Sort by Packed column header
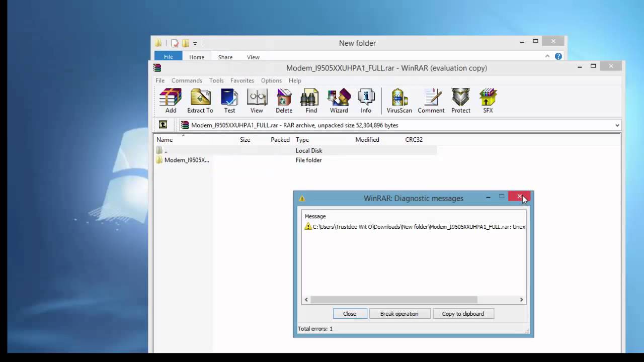 (x=280, y=140)
